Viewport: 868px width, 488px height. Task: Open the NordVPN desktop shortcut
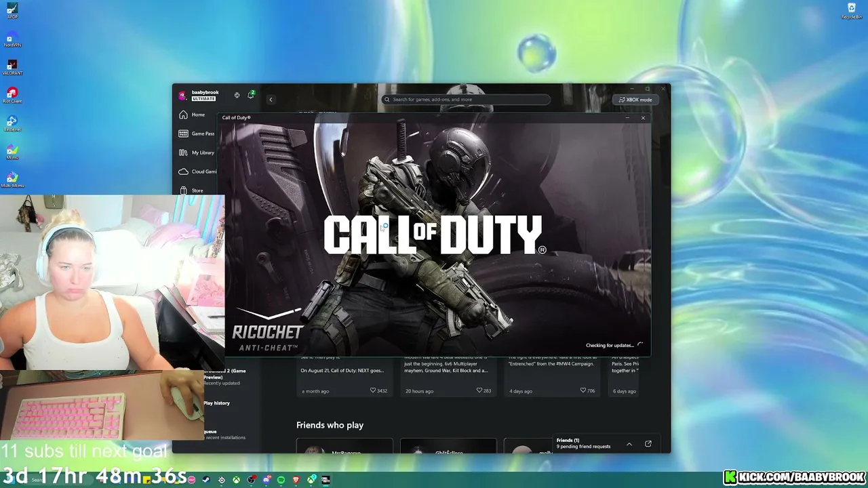point(12,39)
